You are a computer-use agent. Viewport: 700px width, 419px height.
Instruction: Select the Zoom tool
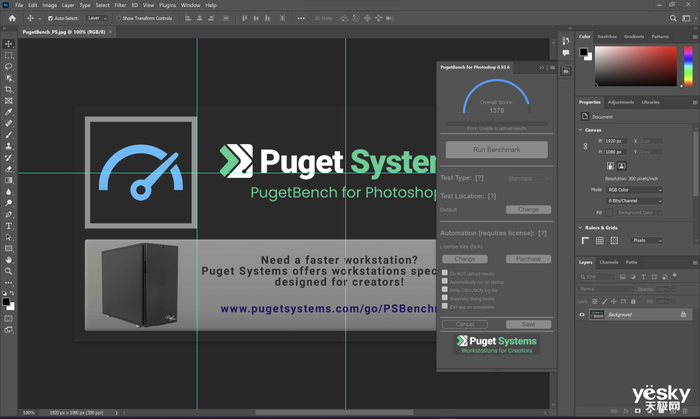coord(8,271)
